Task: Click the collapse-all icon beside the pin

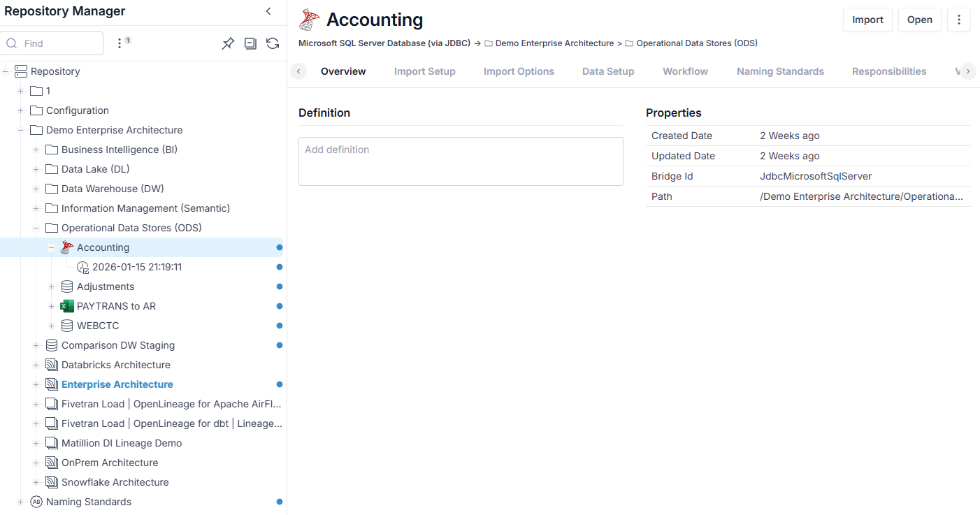Action: coord(250,43)
